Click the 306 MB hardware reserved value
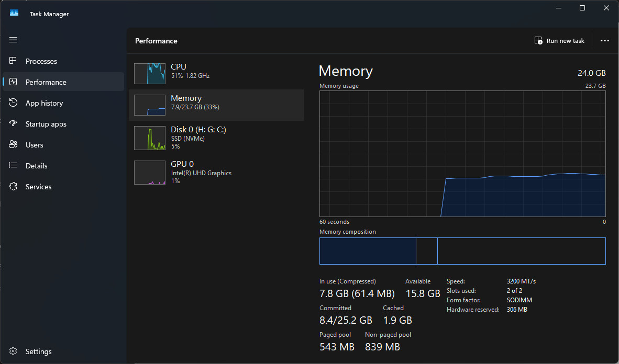The width and height of the screenshot is (619, 364). pyautogui.click(x=517, y=310)
